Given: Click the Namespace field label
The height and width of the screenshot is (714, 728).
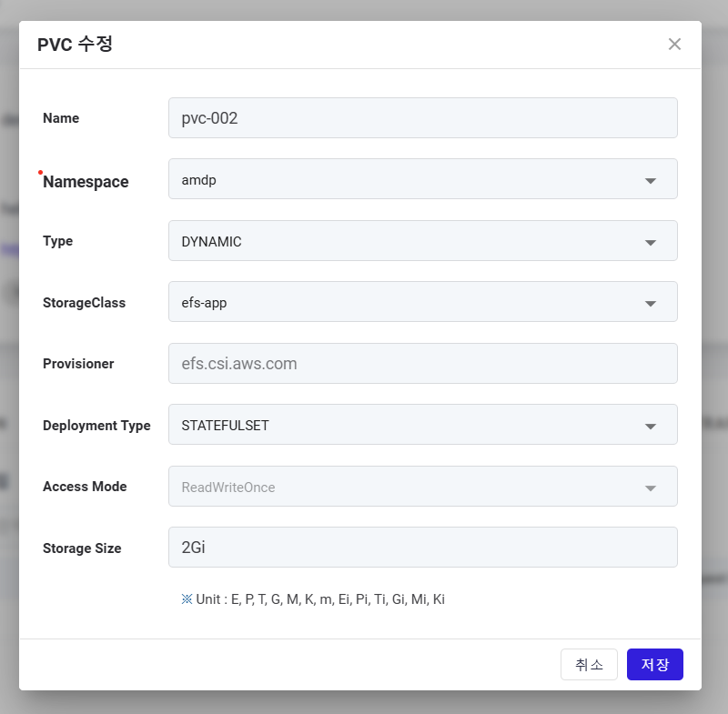Looking at the screenshot, I should pos(86,181).
